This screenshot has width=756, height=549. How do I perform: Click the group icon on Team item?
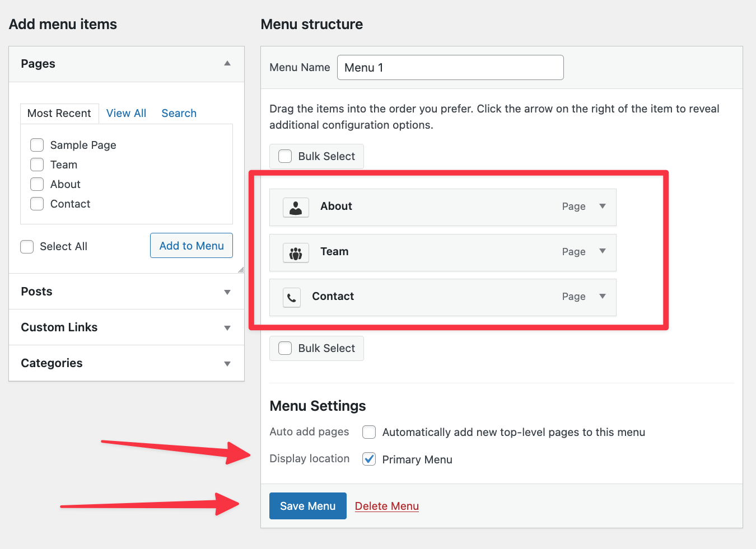(x=296, y=253)
